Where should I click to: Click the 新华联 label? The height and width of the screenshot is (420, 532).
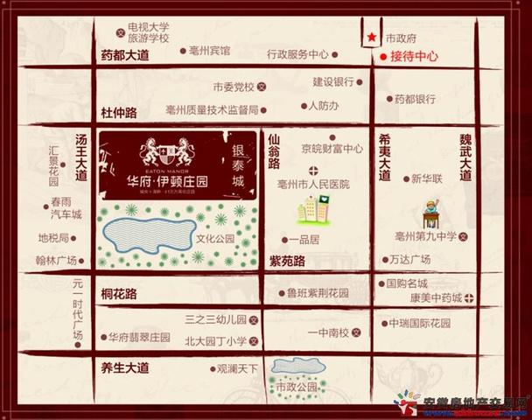tap(427, 178)
